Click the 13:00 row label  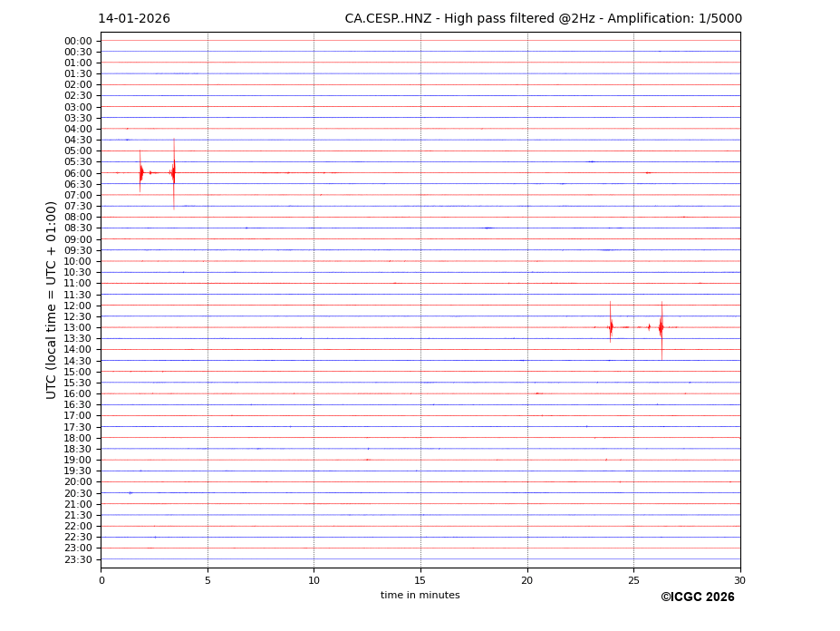coord(78,327)
